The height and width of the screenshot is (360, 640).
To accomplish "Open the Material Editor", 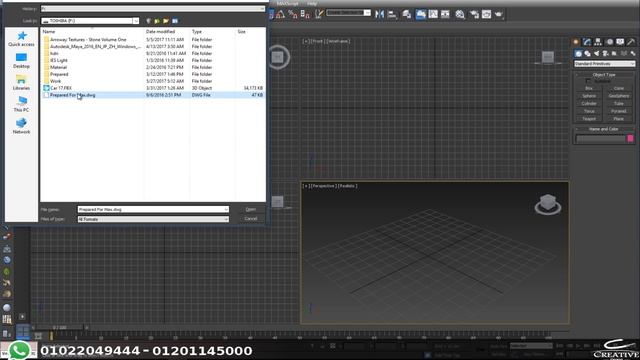I will (x=460, y=15).
